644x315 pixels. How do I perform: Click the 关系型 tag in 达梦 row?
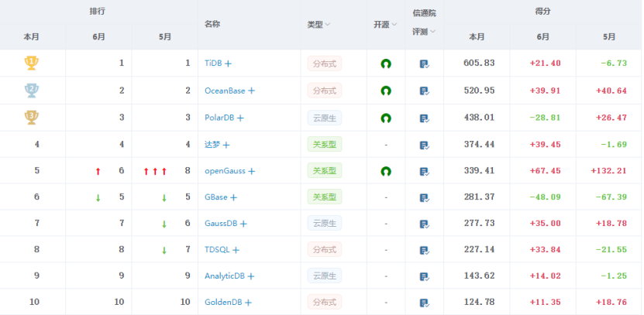pos(325,145)
